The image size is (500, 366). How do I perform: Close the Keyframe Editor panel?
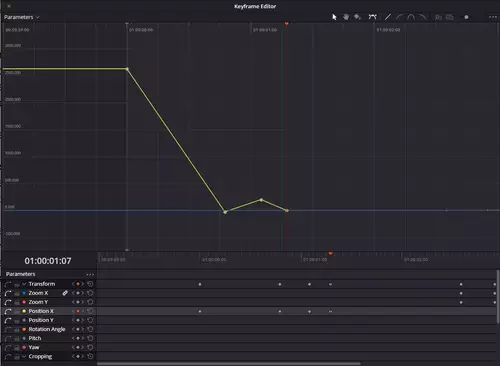(9, 6)
